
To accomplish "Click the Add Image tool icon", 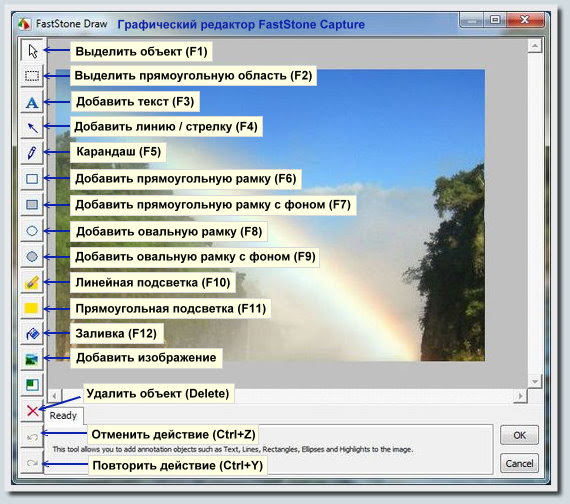I will tap(32, 359).
